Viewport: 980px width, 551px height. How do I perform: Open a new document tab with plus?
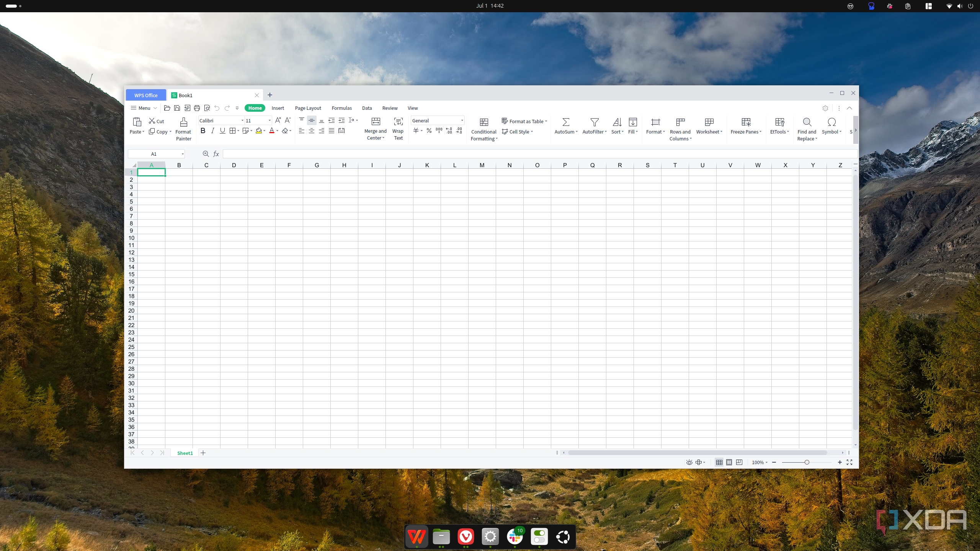tap(270, 95)
